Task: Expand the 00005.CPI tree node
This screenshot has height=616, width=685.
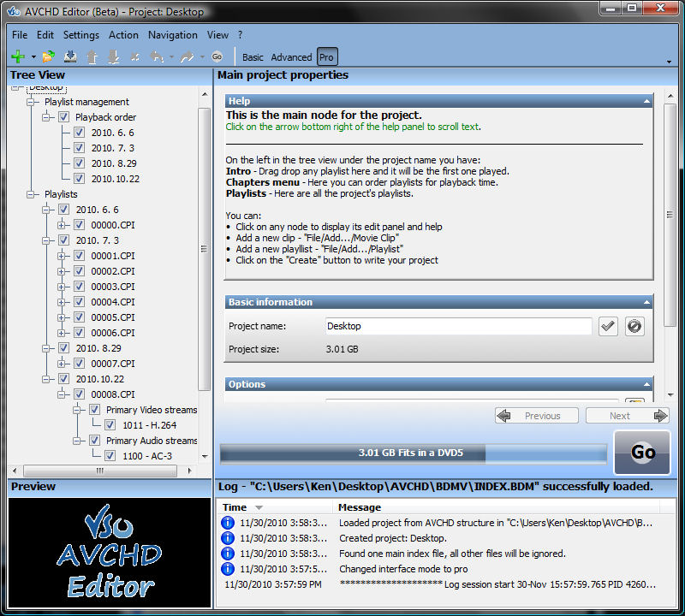Action: [x=61, y=317]
